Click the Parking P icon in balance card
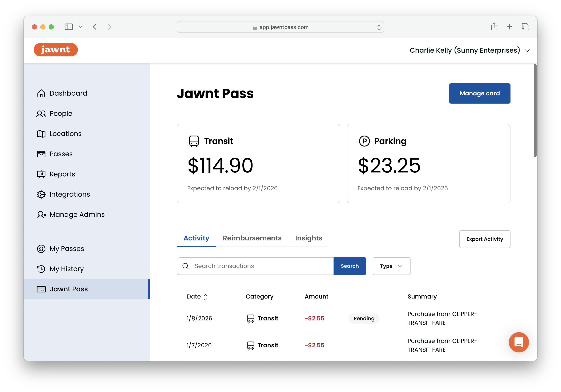This screenshot has width=561, height=392. 364,141
